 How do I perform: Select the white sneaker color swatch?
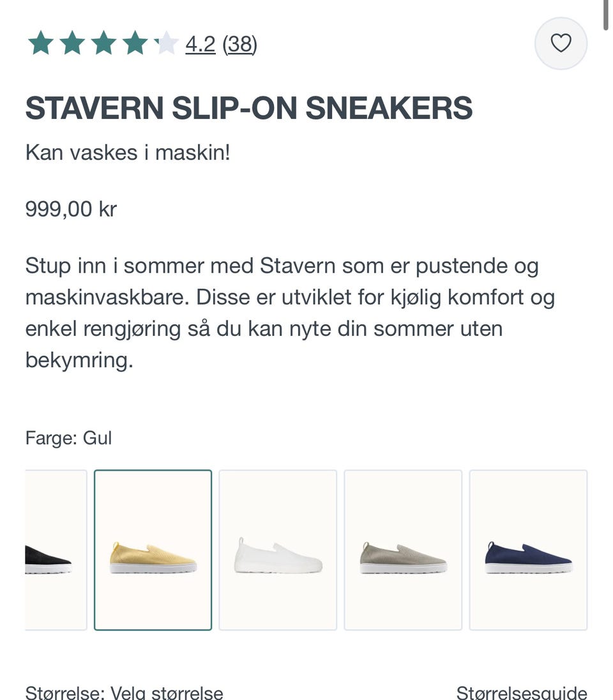(278, 550)
